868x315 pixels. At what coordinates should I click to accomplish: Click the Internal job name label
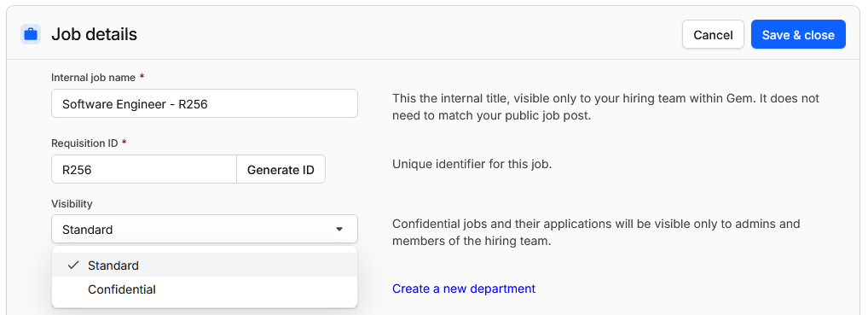click(93, 78)
